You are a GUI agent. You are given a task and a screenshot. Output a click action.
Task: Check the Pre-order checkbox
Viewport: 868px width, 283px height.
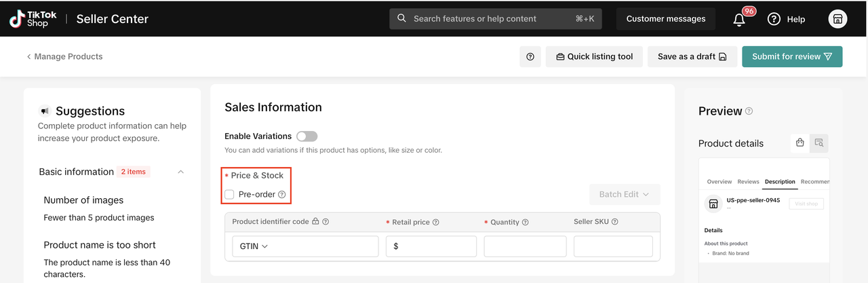230,195
